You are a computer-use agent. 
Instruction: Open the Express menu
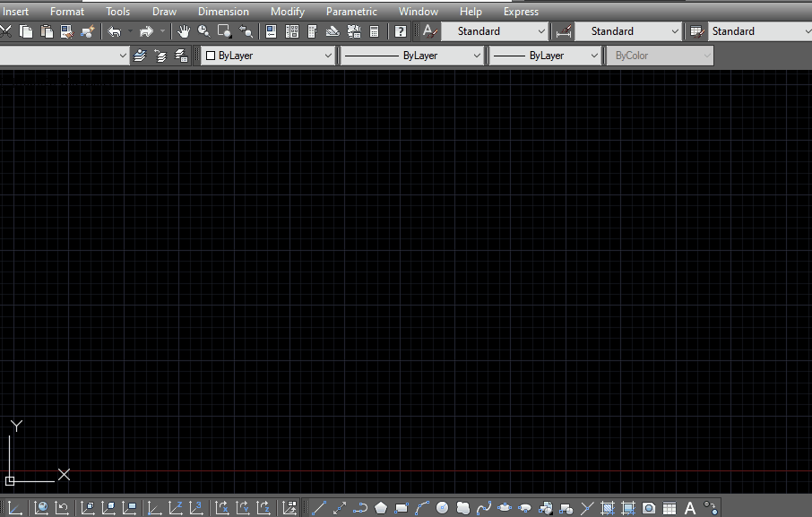(x=521, y=12)
